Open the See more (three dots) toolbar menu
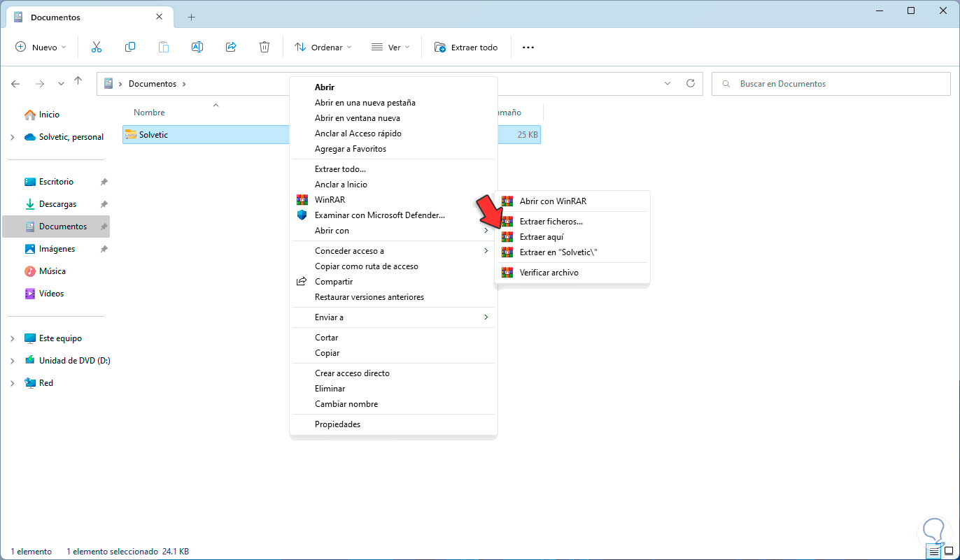960x560 pixels. pyautogui.click(x=528, y=48)
